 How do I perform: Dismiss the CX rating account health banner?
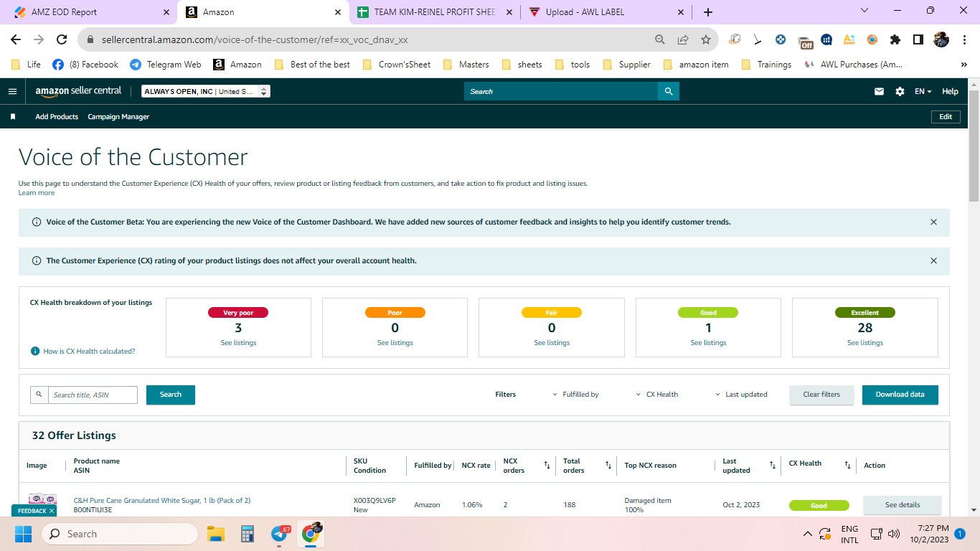933,261
